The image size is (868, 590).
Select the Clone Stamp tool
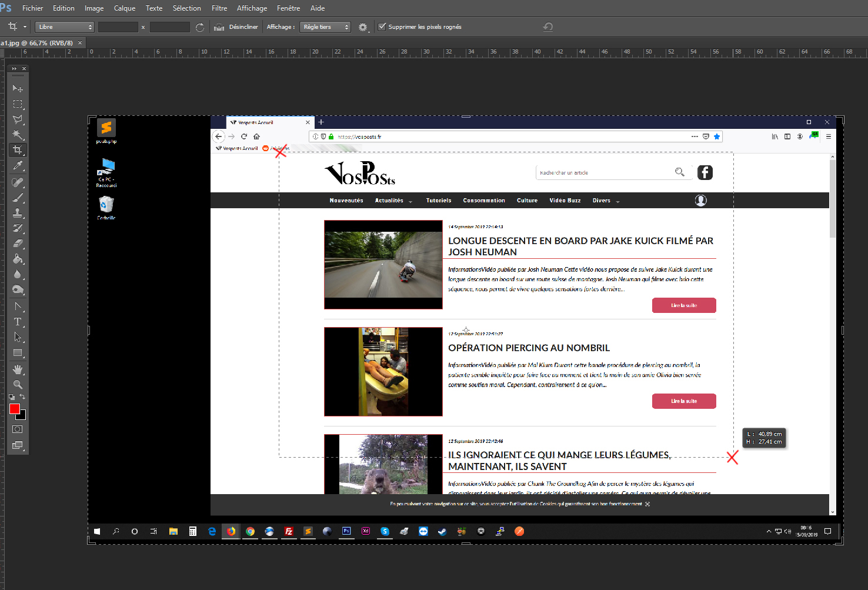18,213
